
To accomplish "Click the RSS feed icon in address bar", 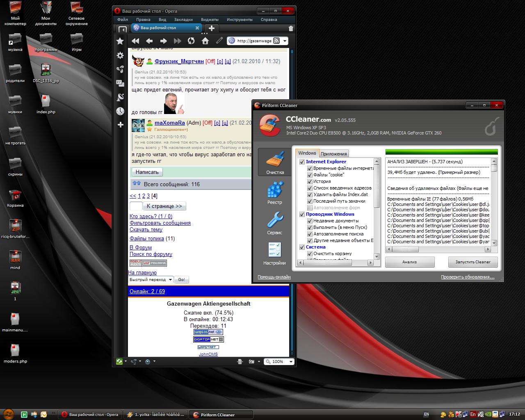I will [x=276, y=41].
